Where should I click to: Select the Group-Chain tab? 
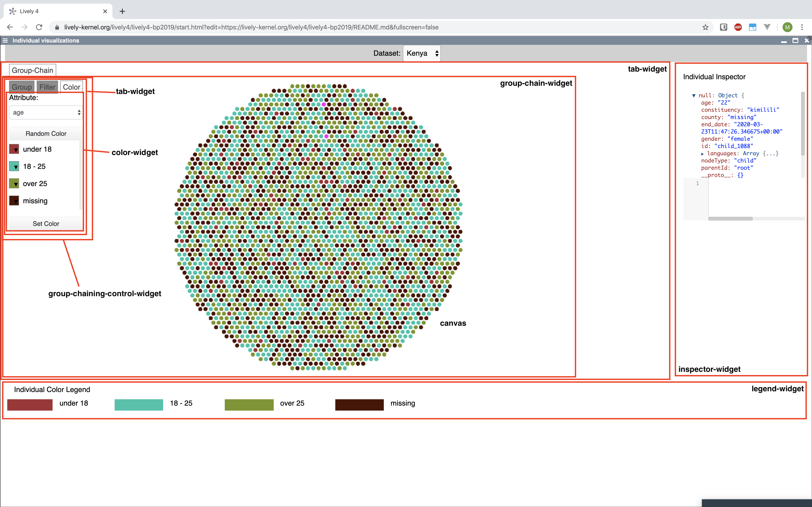33,70
